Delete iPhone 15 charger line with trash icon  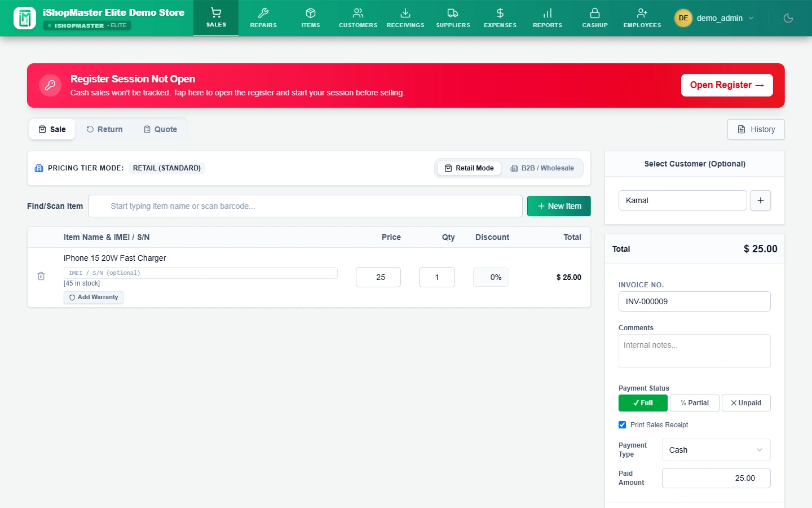41,276
